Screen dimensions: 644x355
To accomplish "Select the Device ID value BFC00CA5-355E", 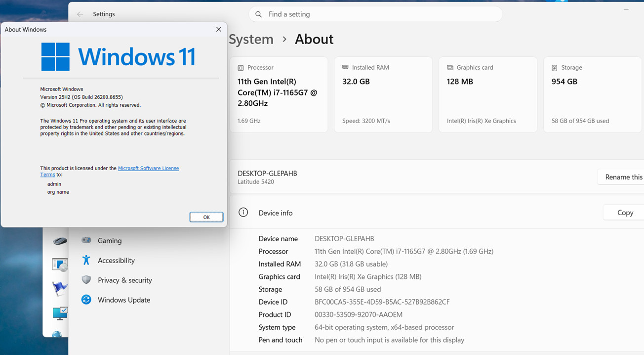I will point(382,302).
